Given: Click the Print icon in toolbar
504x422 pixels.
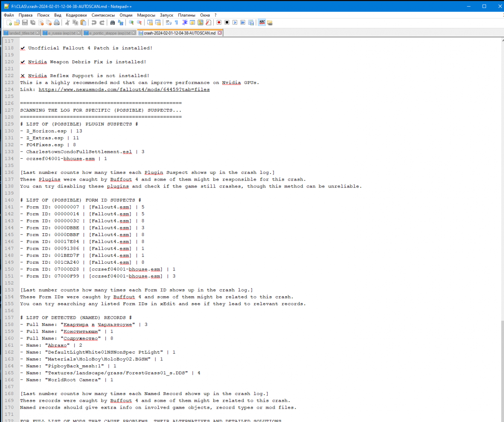Looking at the screenshot, I should (x=57, y=23).
